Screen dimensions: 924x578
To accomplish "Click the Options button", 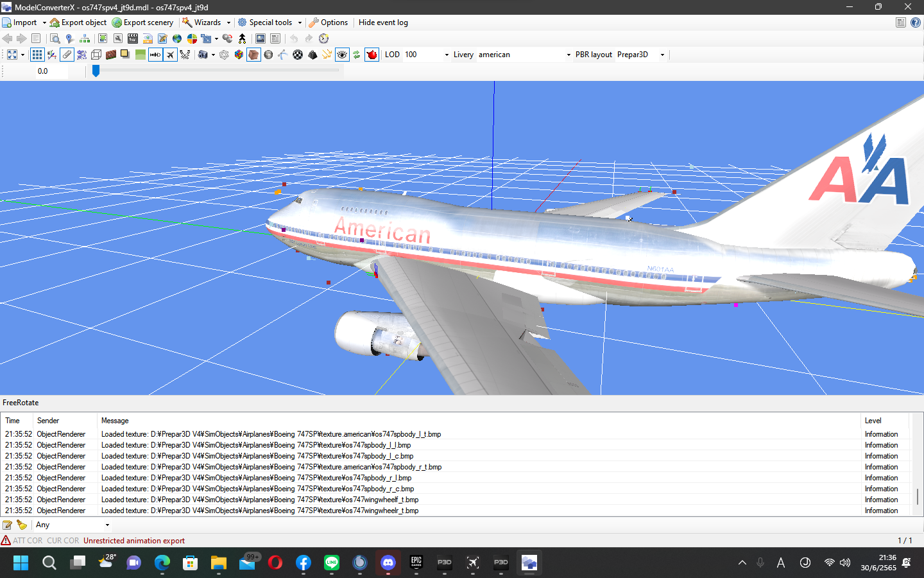I will [x=329, y=22].
